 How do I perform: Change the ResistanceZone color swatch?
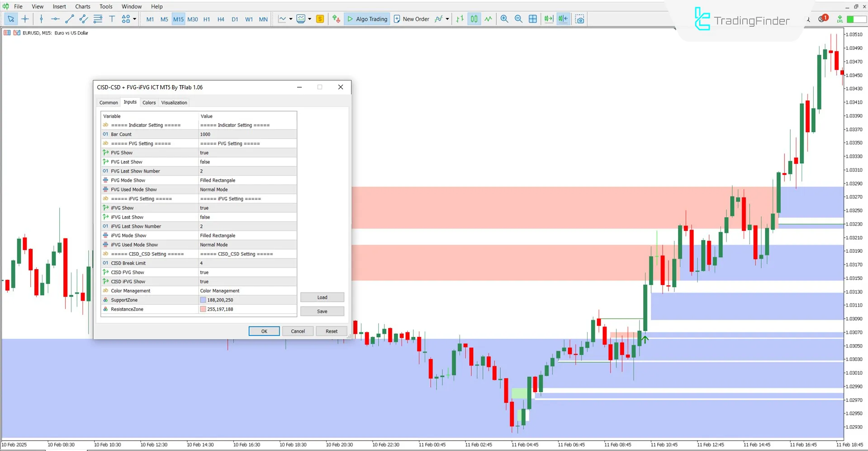[x=203, y=309]
